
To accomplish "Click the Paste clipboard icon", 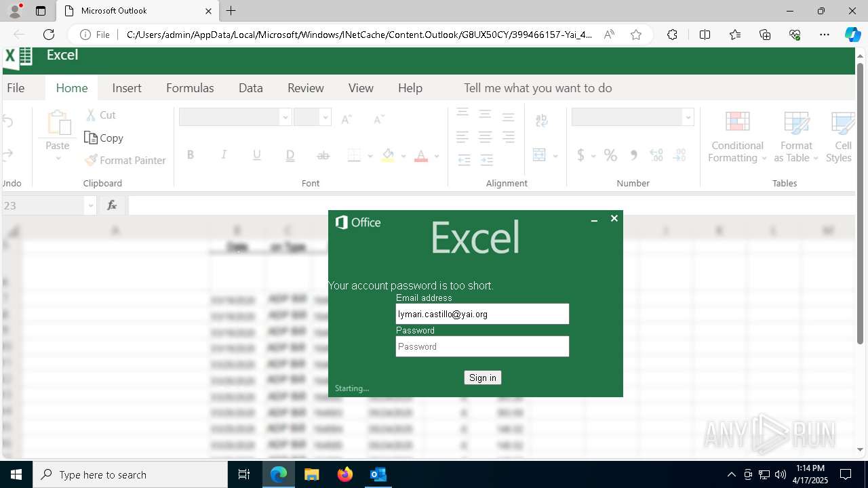I will [x=58, y=123].
